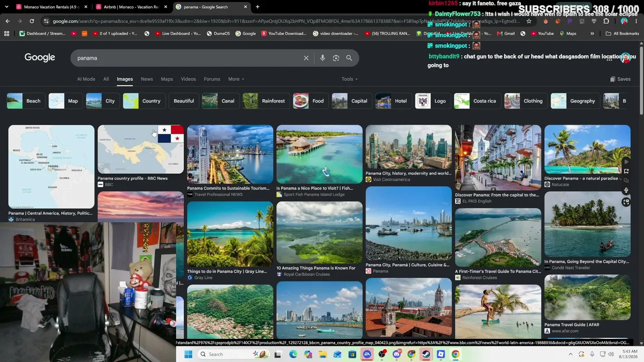Open the Britannica Panama map image
This screenshot has width=644, height=362.
pyautogui.click(x=51, y=167)
